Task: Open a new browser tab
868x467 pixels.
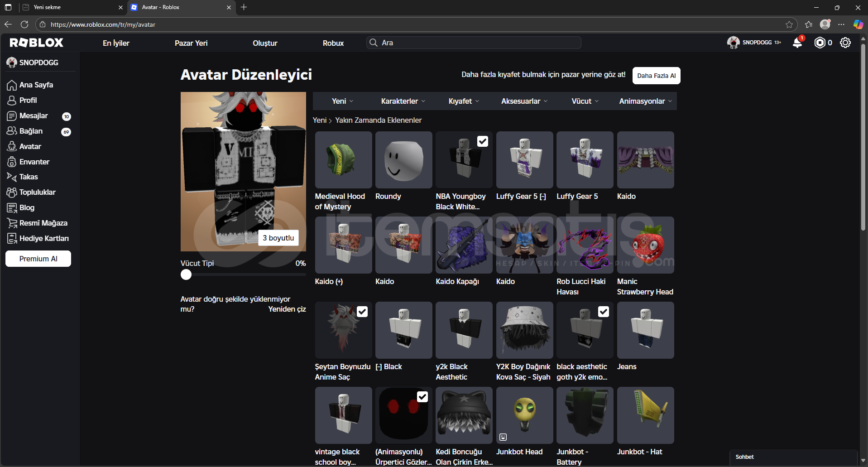Action: 244,7
